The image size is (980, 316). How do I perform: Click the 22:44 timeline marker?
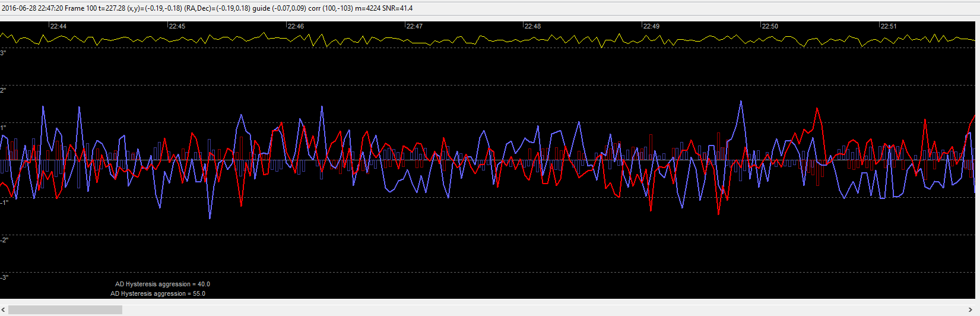point(58,26)
